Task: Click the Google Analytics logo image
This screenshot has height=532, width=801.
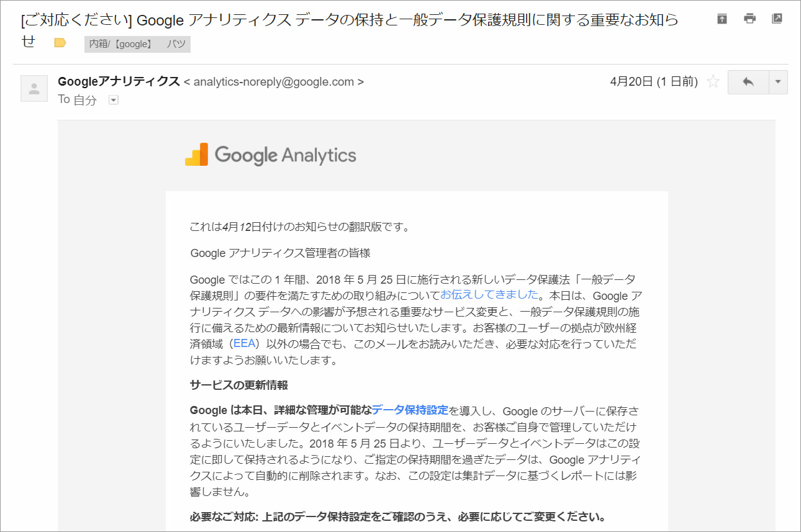Action: coord(271,155)
